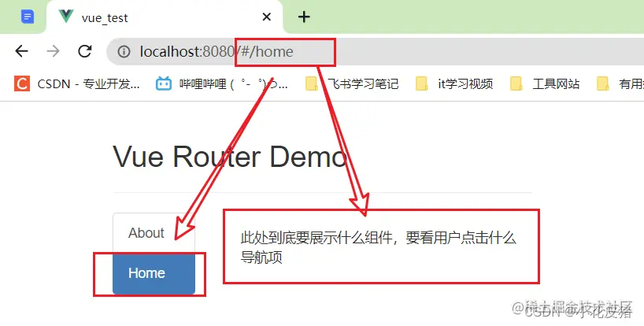Open the 飞书学习笔记 bookmark folder
This screenshot has height=326, width=644.
pyautogui.click(x=353, y=83)
